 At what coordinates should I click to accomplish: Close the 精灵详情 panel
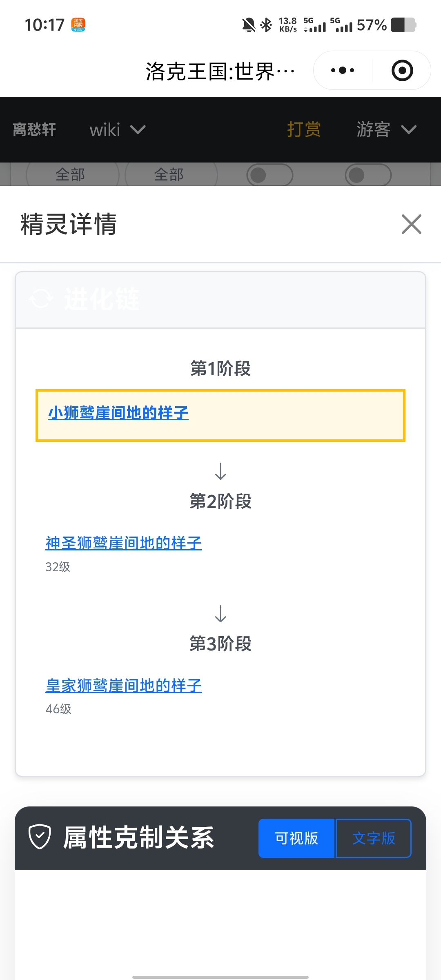411,224
